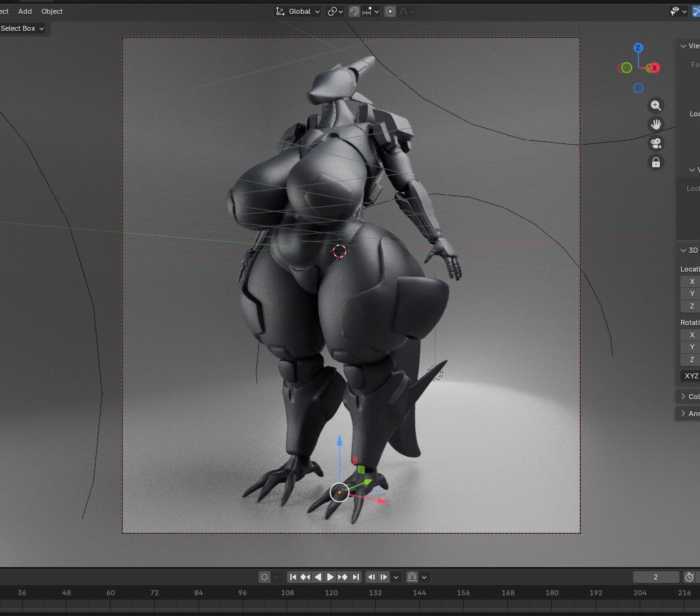Open the Add menu

25,11
